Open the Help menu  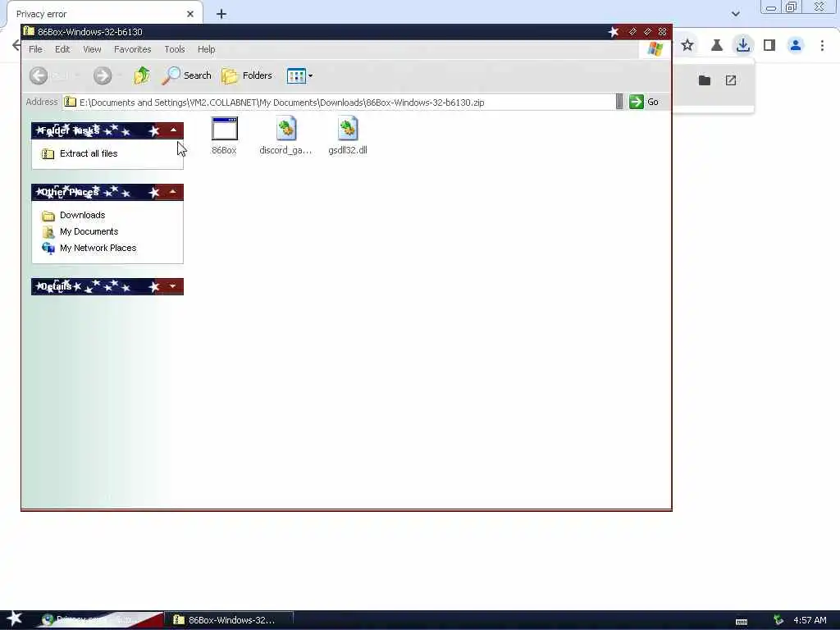206,49
